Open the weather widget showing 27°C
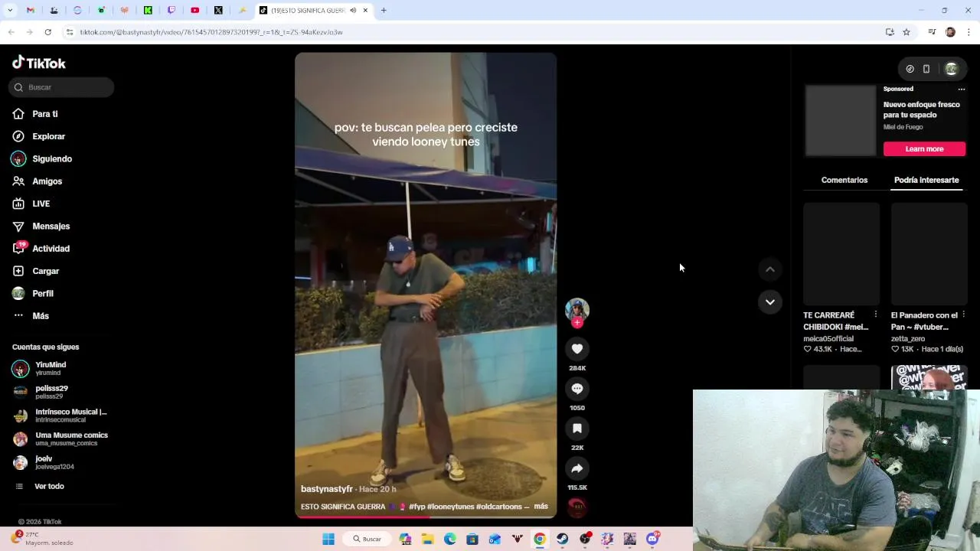Screen dimensions: 980x551 [43, 539]
